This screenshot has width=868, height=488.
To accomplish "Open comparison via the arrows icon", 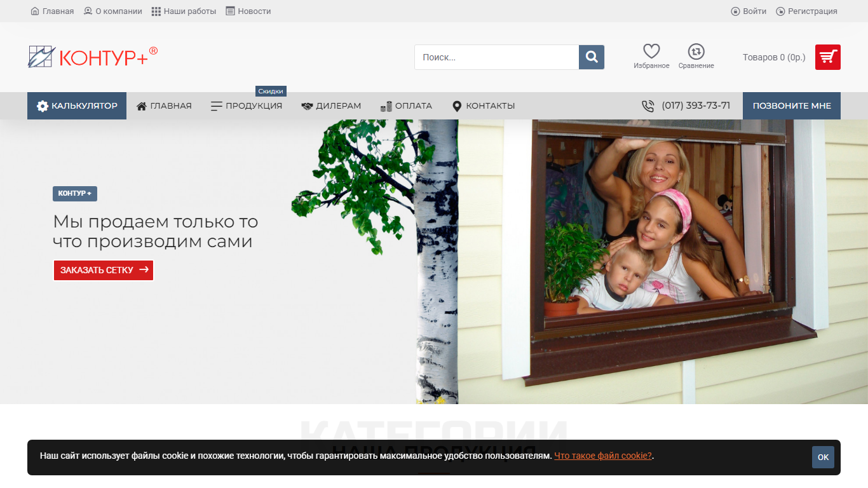I will [696, 51].
